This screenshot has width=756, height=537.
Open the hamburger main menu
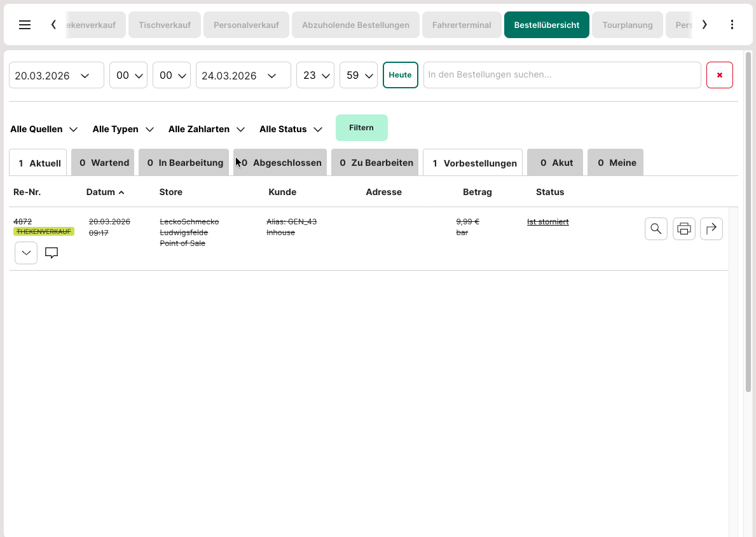25,25
